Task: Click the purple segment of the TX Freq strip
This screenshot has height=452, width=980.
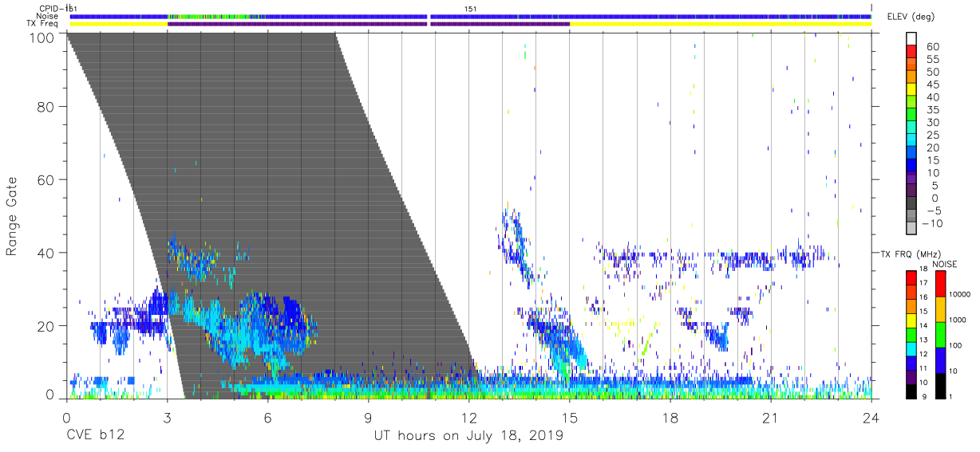Action: (x=369, y=24)
